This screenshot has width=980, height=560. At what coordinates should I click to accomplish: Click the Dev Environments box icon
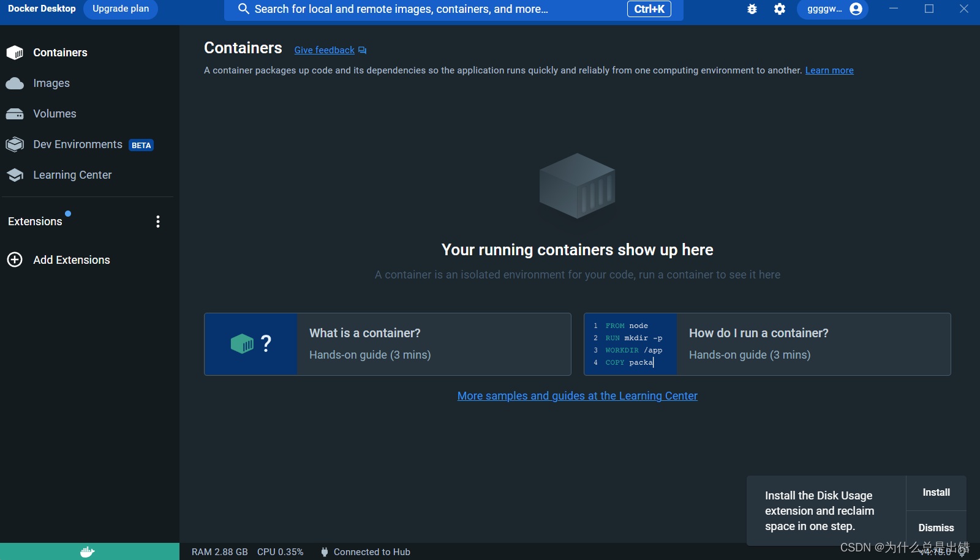coord(15,144)
